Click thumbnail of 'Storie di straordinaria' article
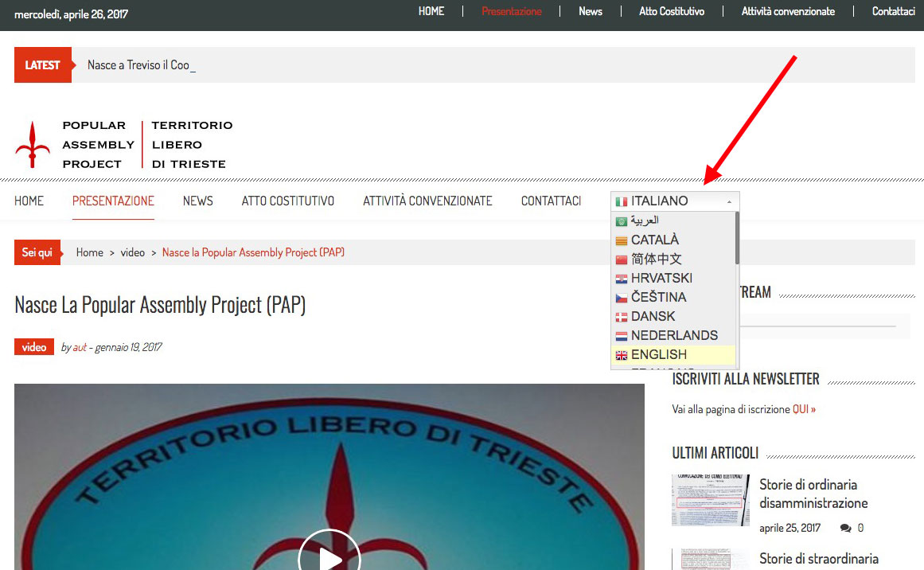Image resolution: width=924 pixels, height=570 pixels. click(x=711, y=560)
